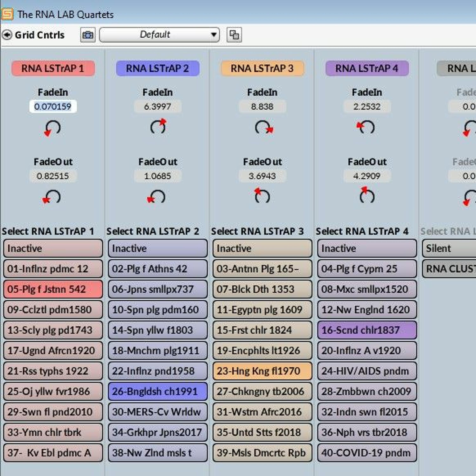This screenshot has width=476, height=476.
Task: Select 12-Nw Englnd 1620
Action: pyautogui.click(x=367, y=309)
